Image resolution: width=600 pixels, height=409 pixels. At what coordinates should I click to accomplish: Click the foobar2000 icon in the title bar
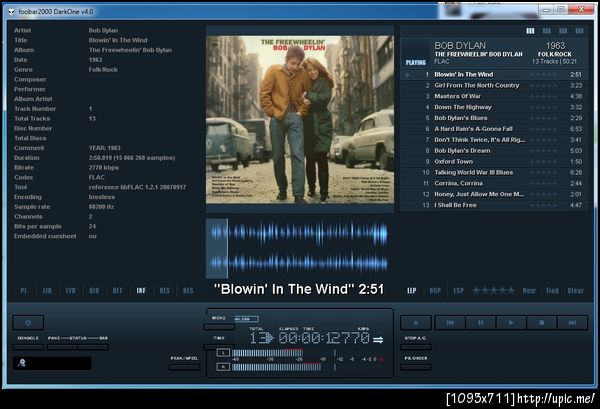coord(11,11)
